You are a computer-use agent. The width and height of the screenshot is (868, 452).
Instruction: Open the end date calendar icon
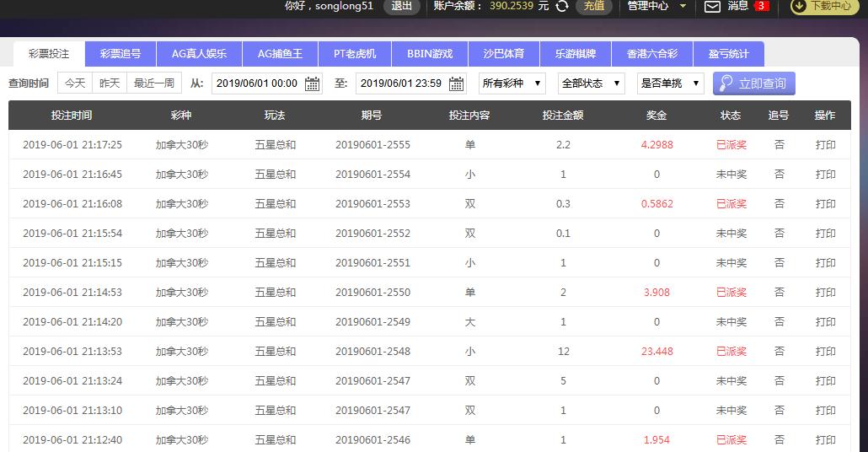pos(456,83)
